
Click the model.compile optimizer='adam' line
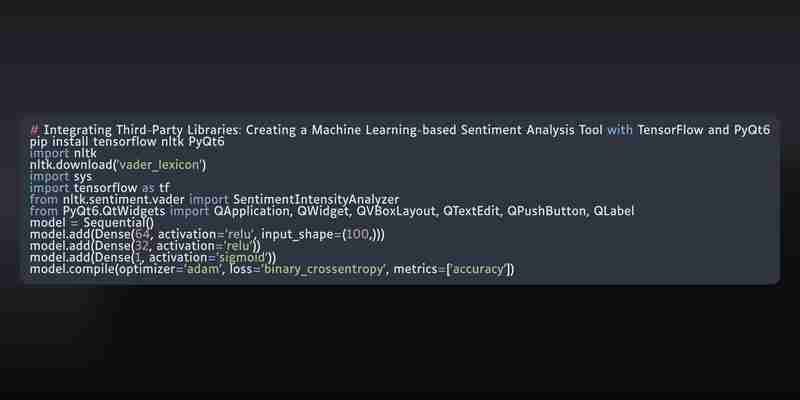[x=272, y=269]
